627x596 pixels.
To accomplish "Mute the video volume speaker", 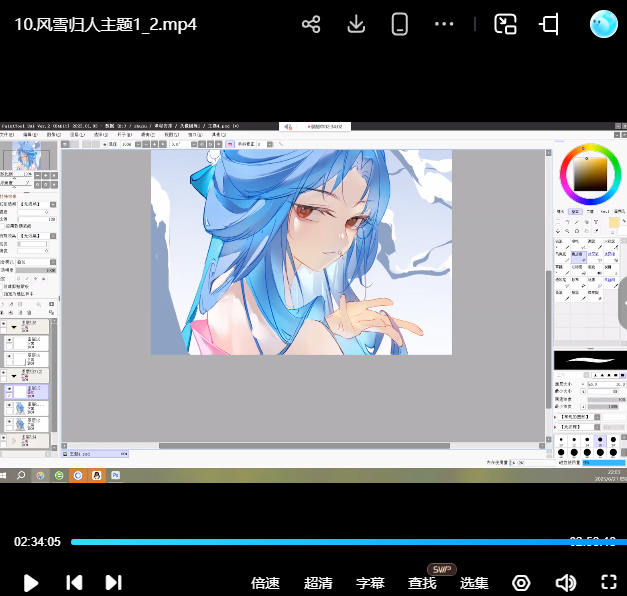I will [566, 582].
